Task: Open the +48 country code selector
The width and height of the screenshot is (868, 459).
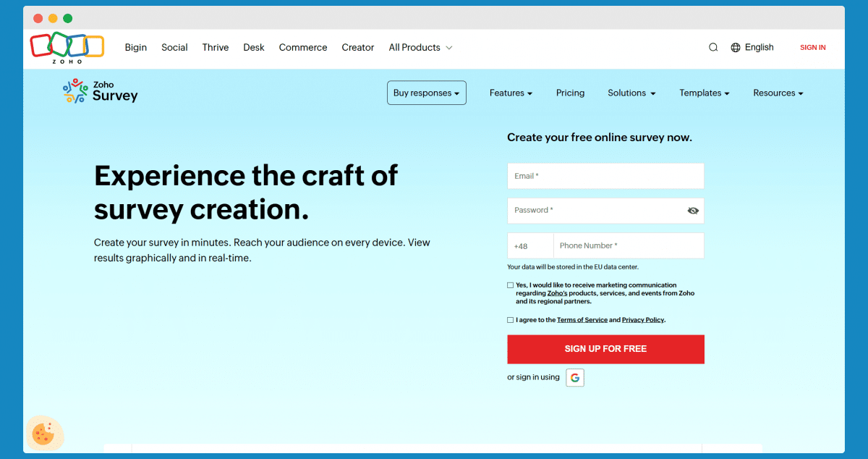Action: pos(530,245)
